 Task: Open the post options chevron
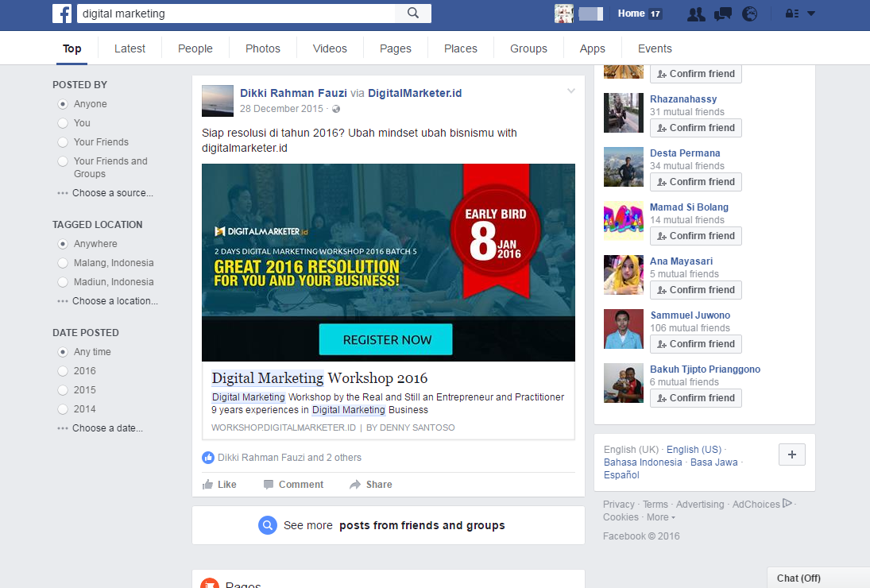[x=571, y=91]
